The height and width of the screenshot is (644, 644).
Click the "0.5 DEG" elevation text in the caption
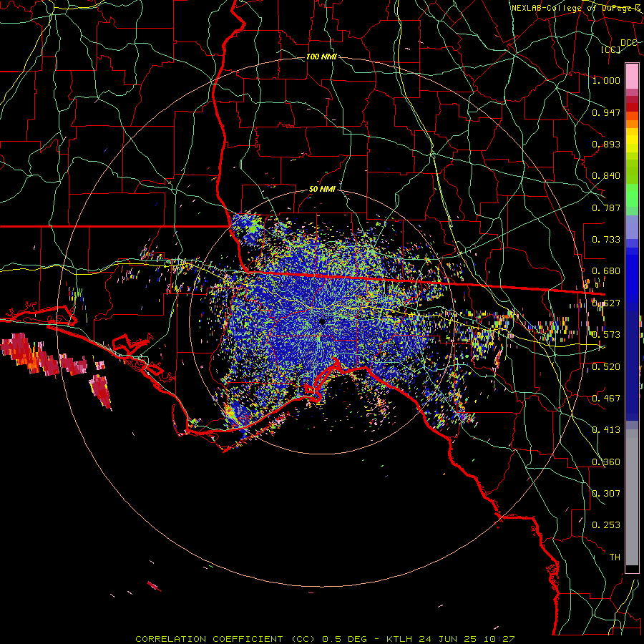pos(345,639)
